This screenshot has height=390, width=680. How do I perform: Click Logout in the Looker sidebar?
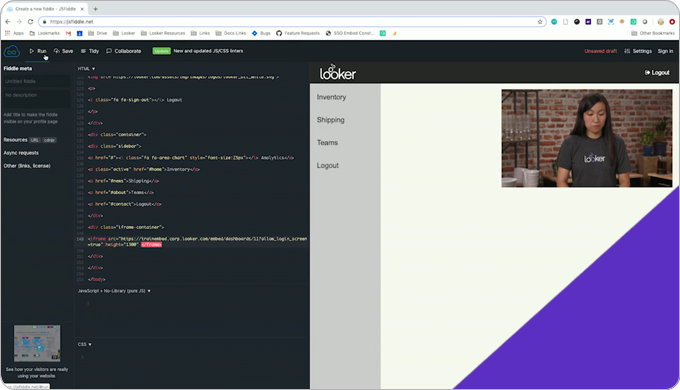[x=328, y=166]
